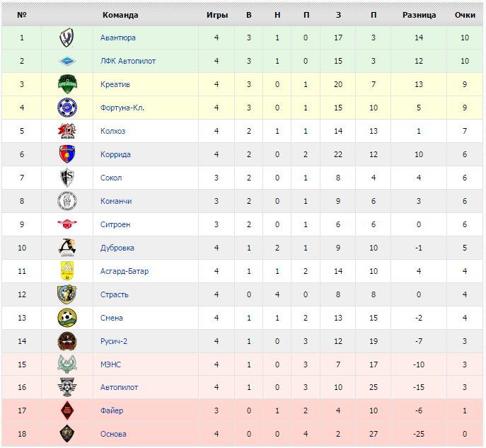486x448 pixels.
Task: Select the Основа dark hexagon logo
Action: point(67,434)
